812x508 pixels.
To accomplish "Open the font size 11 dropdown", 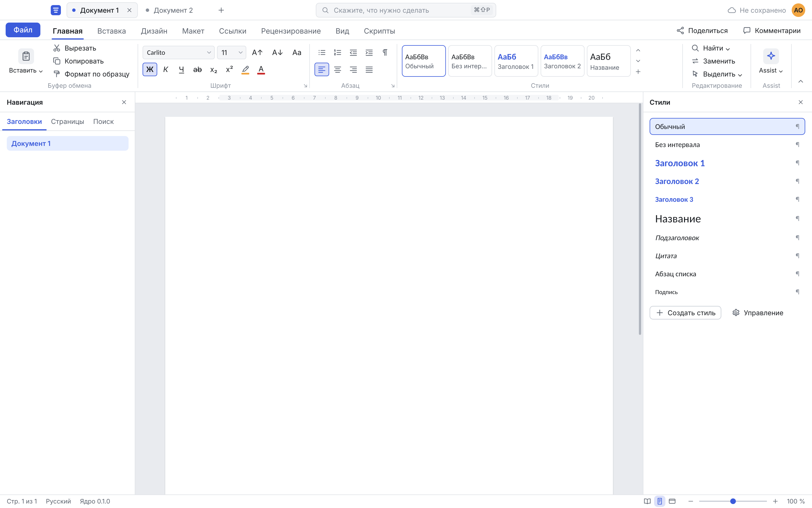I will [x=231, y=52].
